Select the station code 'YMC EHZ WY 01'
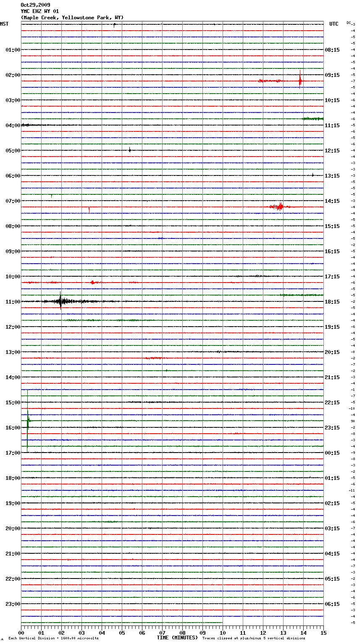The height and width of the screenshot is (644, 357). (x=40, y=11)
